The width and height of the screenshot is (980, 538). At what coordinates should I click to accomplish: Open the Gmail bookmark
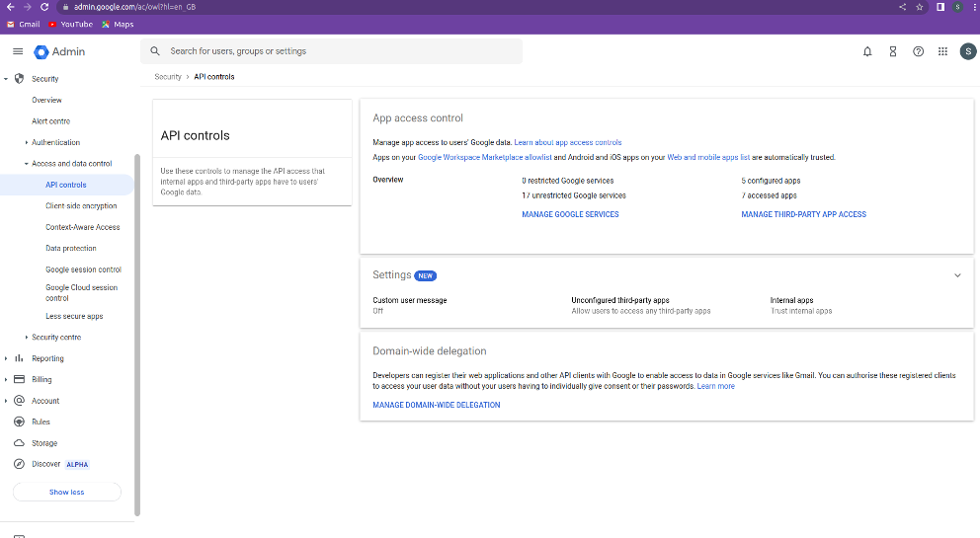coord(23,25)
